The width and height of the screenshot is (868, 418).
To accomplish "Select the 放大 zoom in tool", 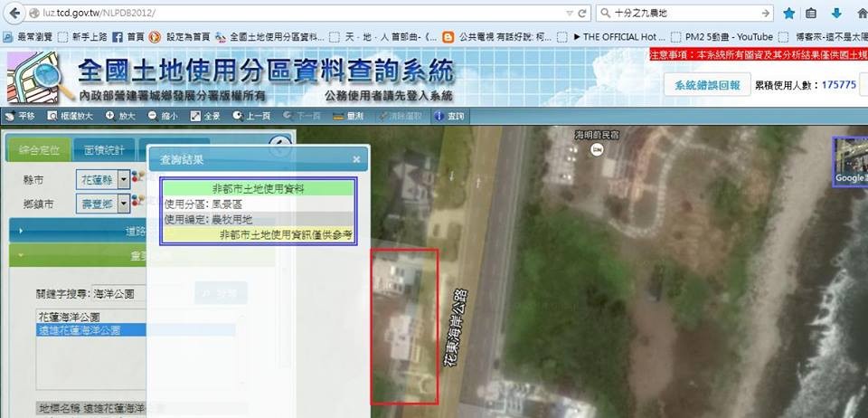I will click(x=120, y=117).
